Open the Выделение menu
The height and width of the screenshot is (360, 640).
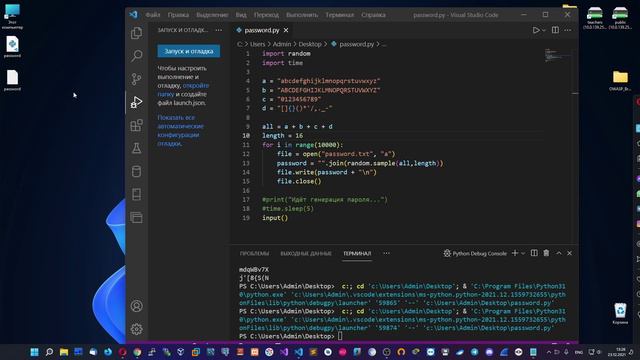point(212,15)
